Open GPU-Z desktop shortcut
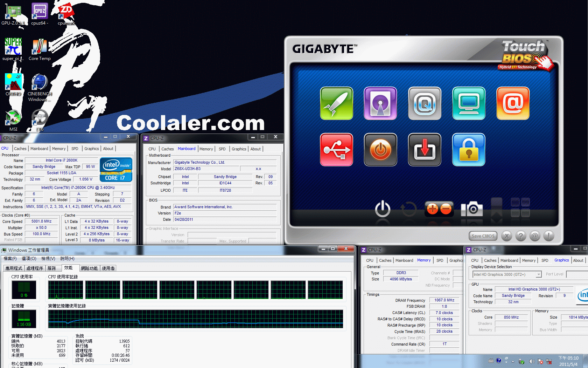The width and height of the screenshot is (588, 368). (13, 14)
